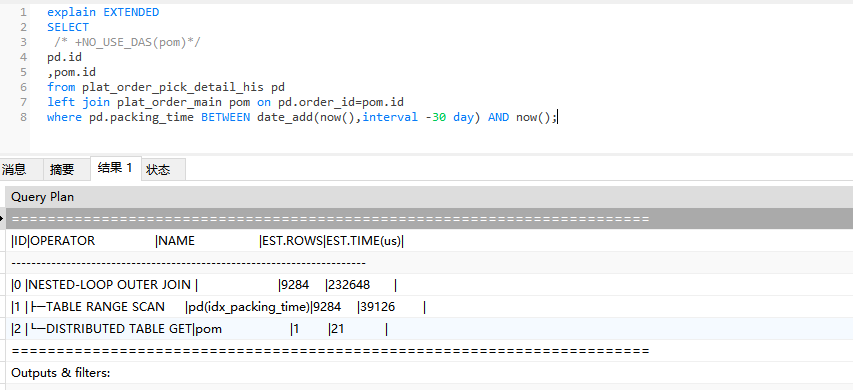Viewport: 853px width, 390px height.
Task: Click the NO_USE_DAS(pom) hint comment
Action: (x=127, y=42)
